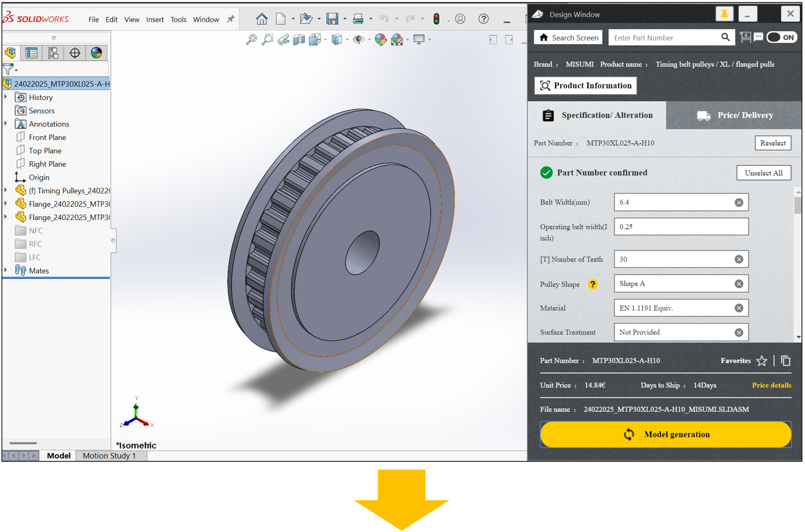Screen dimensions: 805x532
Task: Click the Print icon in the toolbar
Action: pos(358,19)
